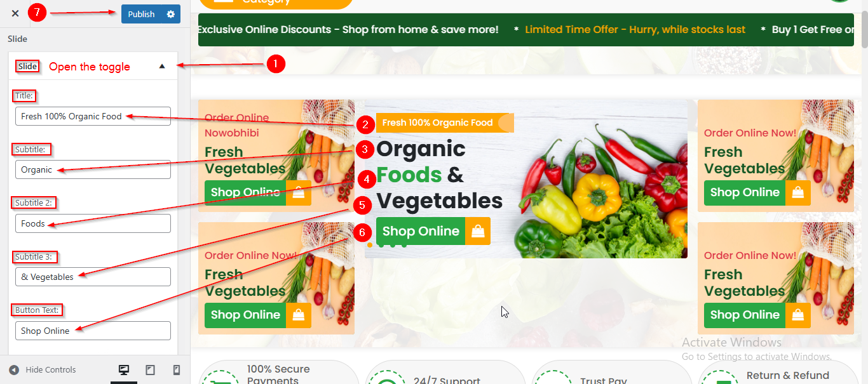Viewport: 868px width, 384px height.
Task: Click shopping bag icon on bottom-right banner
Action: (x=797, y=315)
